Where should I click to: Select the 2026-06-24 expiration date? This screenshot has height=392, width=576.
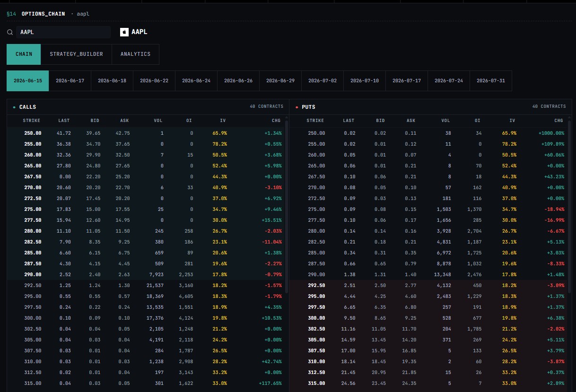click(x=196, y=81)
